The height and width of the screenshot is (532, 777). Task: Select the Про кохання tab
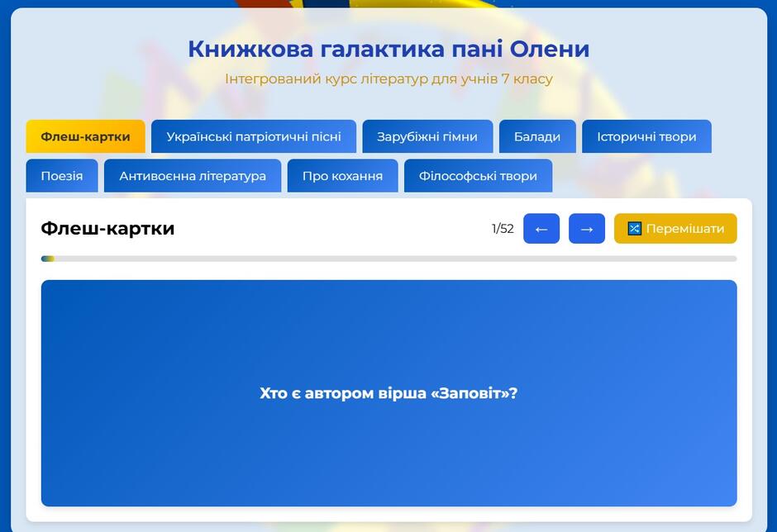point(342,175)
